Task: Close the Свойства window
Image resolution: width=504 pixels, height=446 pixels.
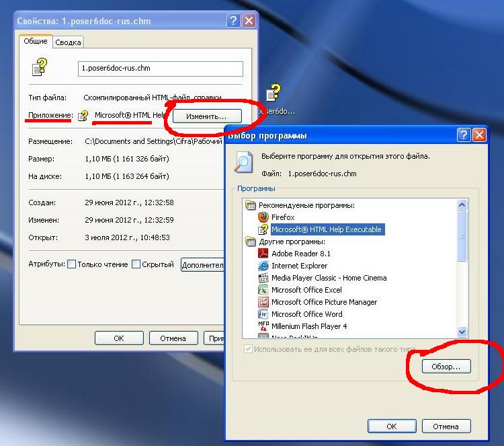Action: pyautogui.click(x=249, y=21)
